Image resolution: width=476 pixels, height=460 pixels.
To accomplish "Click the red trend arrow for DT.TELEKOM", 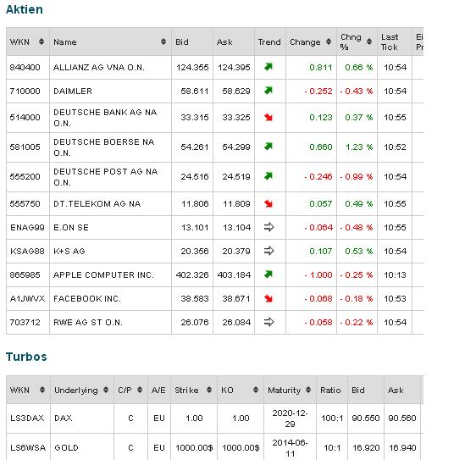I will pyautogui.click(x=268, y=203).
